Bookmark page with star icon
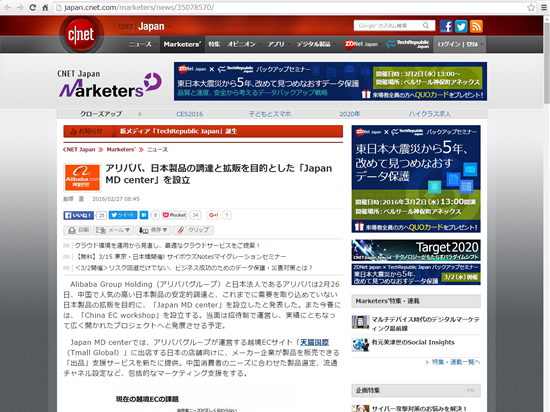Viewport: 550px width, 412px height. tap(531, 7)
